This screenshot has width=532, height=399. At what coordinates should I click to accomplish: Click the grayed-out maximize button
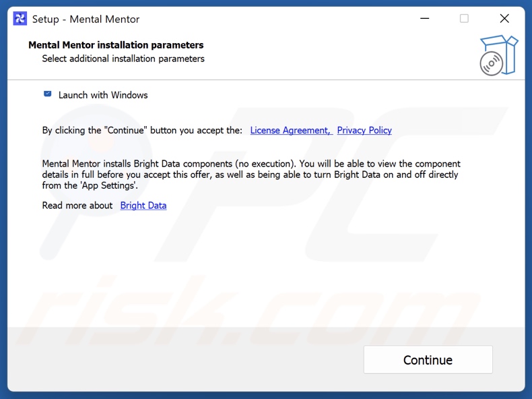coord(464,19)
